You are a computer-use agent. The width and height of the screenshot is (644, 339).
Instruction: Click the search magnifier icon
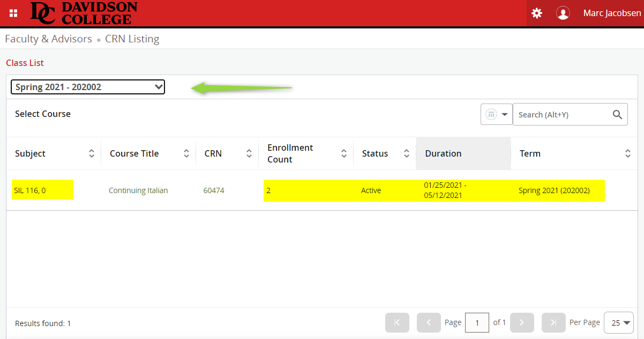617,114
